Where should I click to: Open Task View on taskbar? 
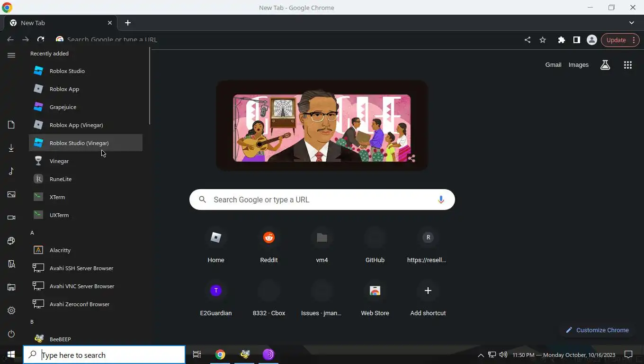(x=197, y=355)
